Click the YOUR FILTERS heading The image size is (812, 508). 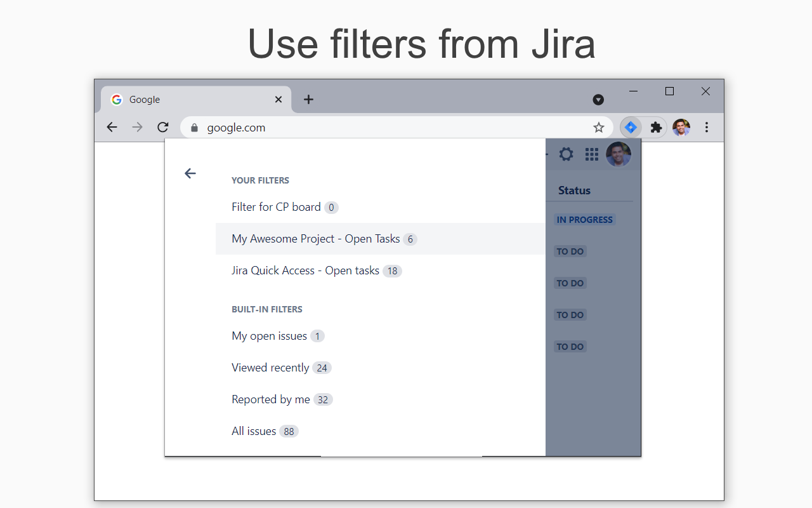point(260,180)
